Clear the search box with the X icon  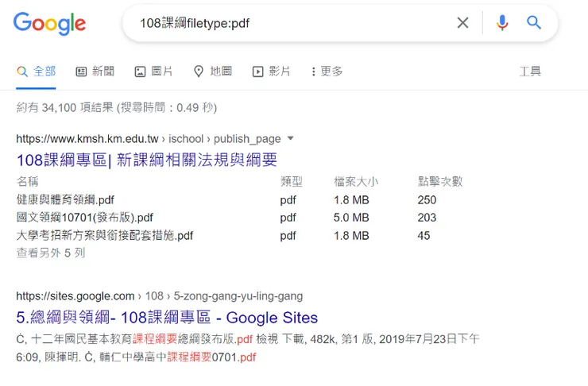[462, 23]
